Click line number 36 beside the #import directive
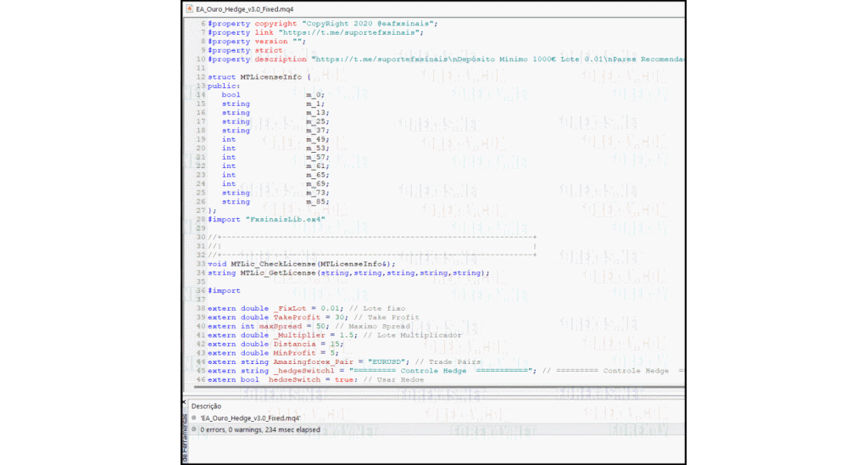The height and width of the screenshot is (465, 868). coord(201,290)
